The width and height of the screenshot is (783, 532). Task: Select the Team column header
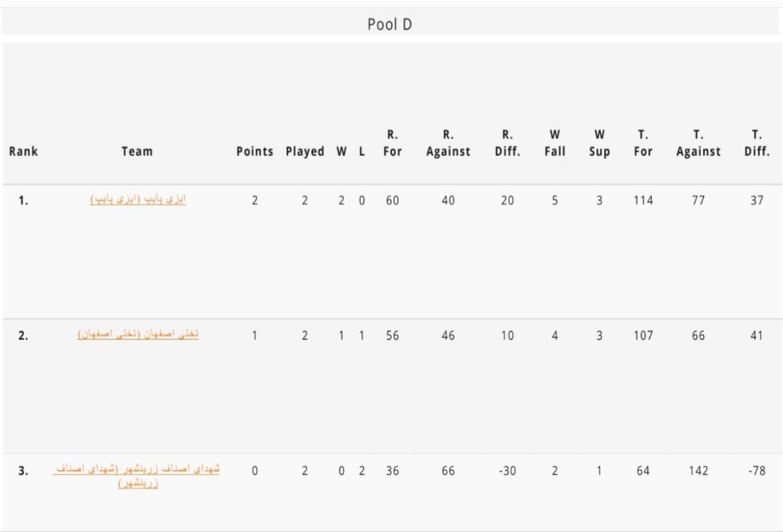[x=137, y=151]
